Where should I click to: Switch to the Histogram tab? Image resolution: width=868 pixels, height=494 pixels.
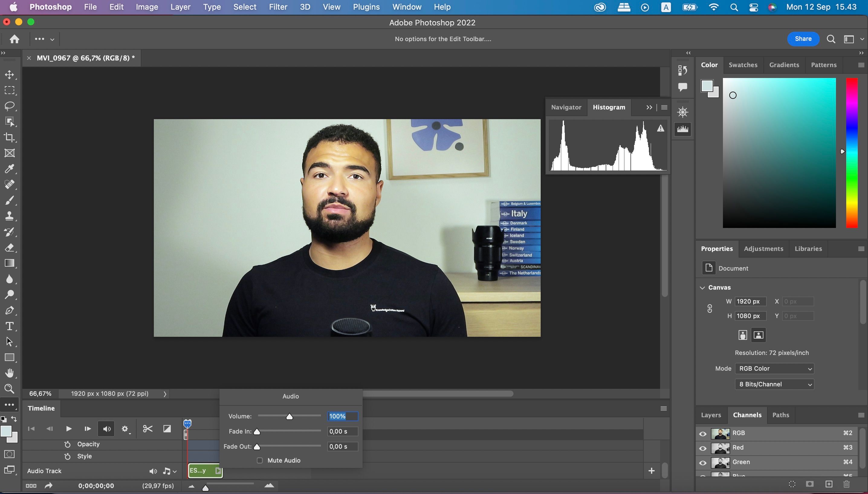[x=609, y=107]
